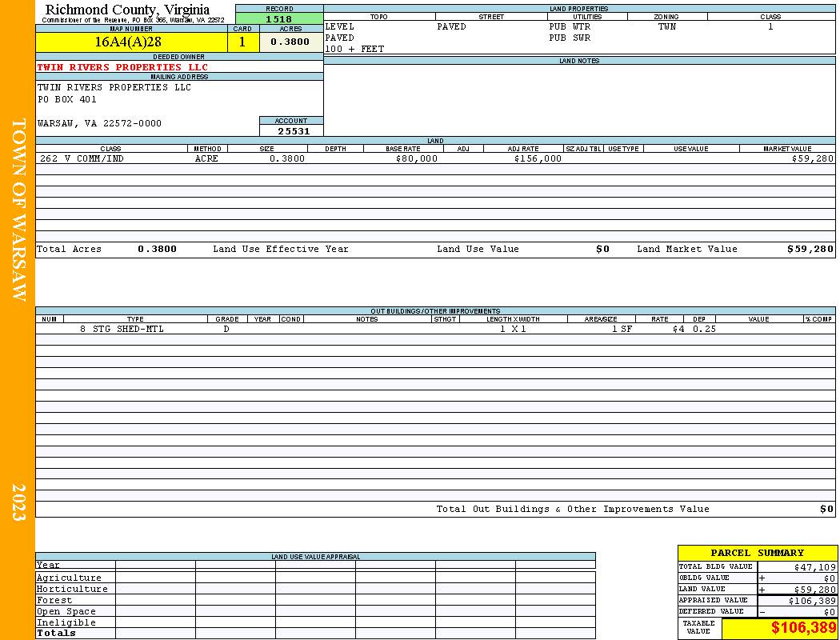
Task: Click the TOWN OF WARSAW sidebar text
Action: (18, 210)
